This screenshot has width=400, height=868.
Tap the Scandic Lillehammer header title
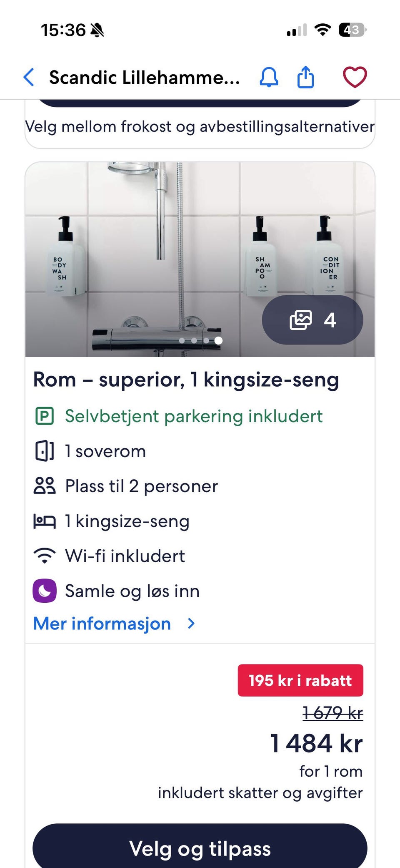pos(144,78)
